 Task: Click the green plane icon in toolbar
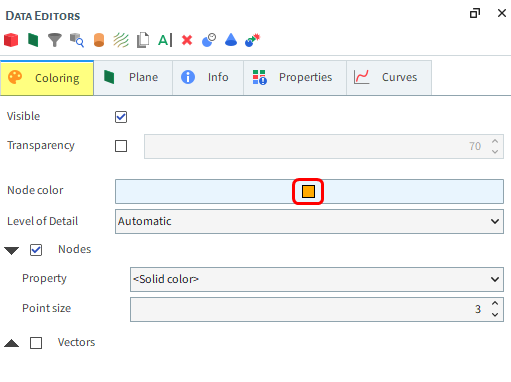(33, 40)
